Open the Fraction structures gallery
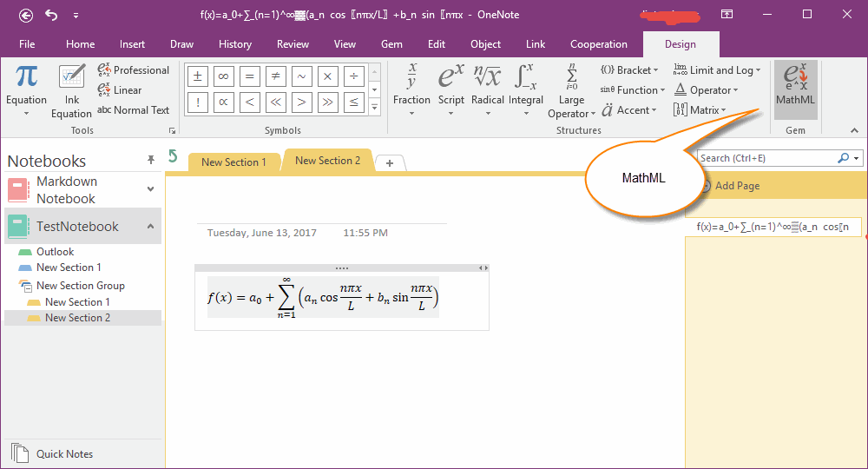Viewport: 868px width, 469px height. click(x=411, y=89)
